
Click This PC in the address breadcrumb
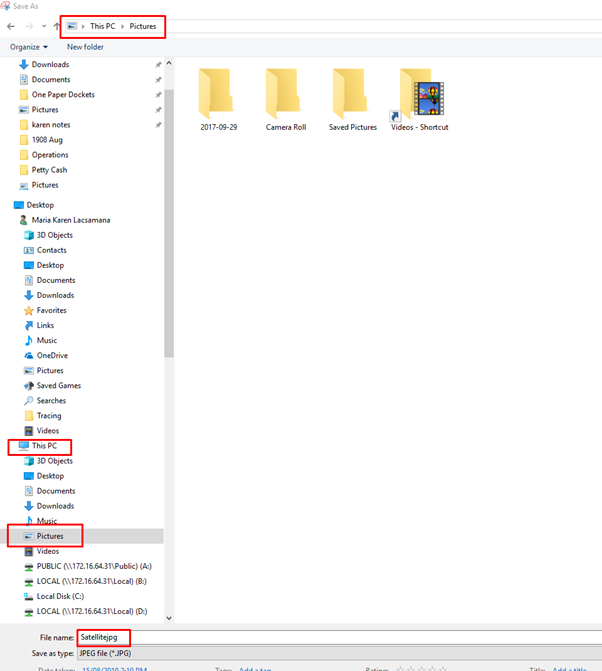103,26
